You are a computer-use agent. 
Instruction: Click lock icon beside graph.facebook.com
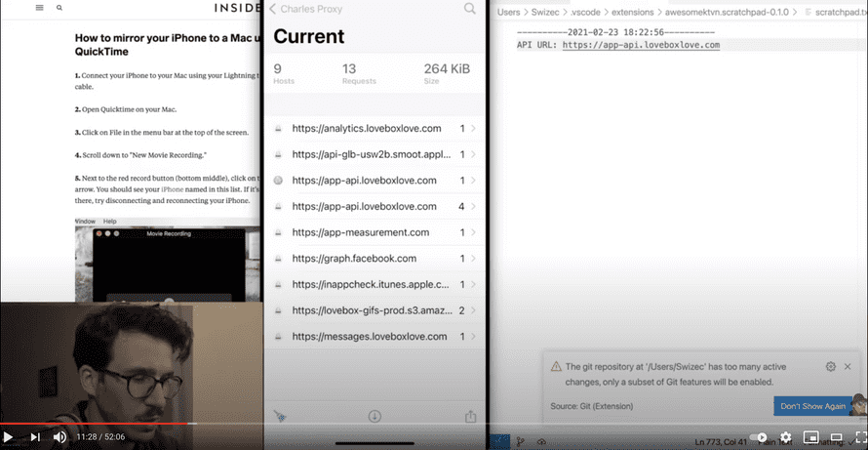(x=279, y=259)
